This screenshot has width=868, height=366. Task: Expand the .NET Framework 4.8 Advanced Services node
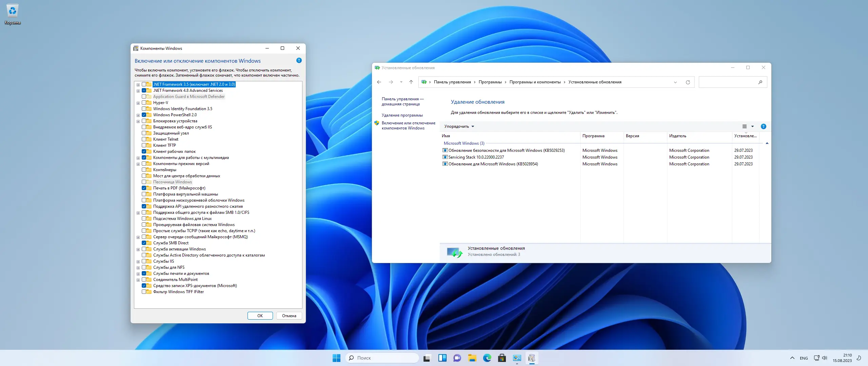(x=138, y=91)
